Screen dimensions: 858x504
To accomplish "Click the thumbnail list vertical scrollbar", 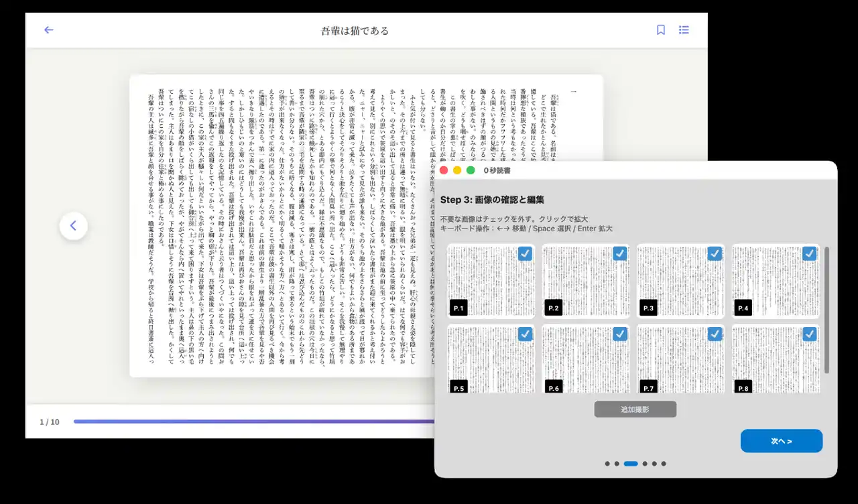I will point(826,310).
